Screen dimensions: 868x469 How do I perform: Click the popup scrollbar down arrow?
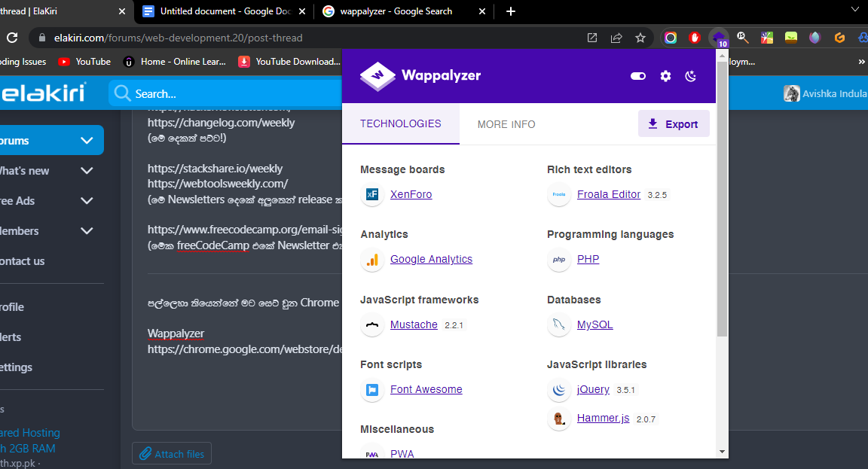coord(722,452)
